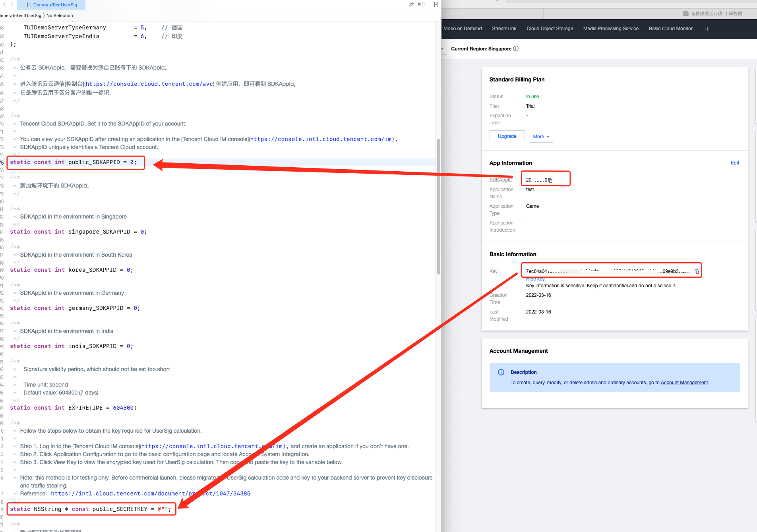Click the singapore_SDKAPPID declaration line
Viewport: 757px width, 532px height.
(x=79, y=232)
